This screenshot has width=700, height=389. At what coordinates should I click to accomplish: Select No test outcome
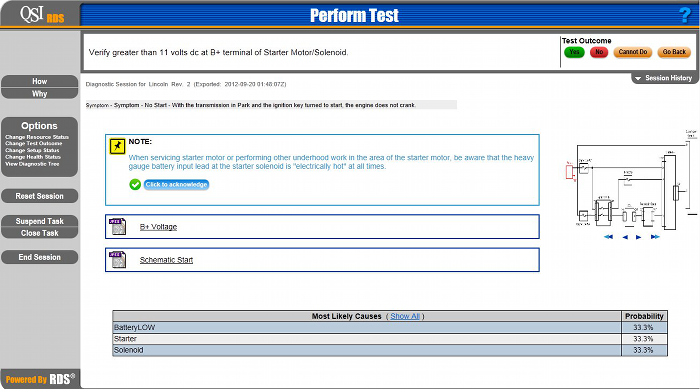[x=599, y=52]
